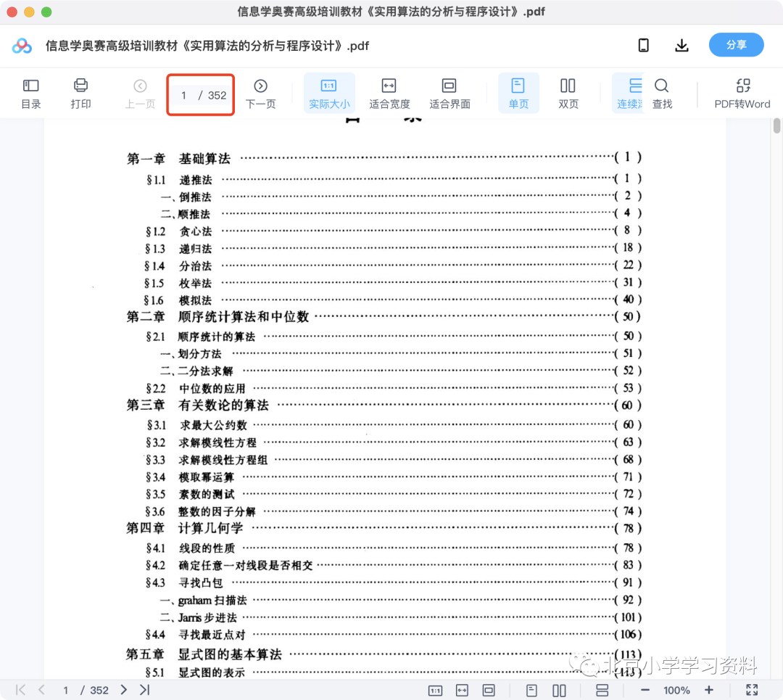Click contents entry §4.3 寻找凸包
This screenshot has width=783, height=700.
pos(394,582)
